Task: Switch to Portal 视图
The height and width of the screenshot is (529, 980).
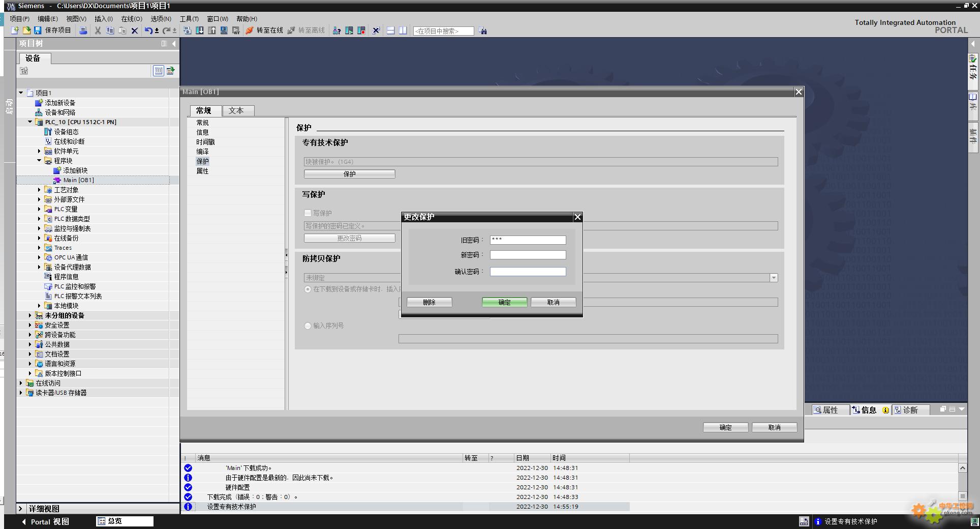Action: tap(45, 521)
